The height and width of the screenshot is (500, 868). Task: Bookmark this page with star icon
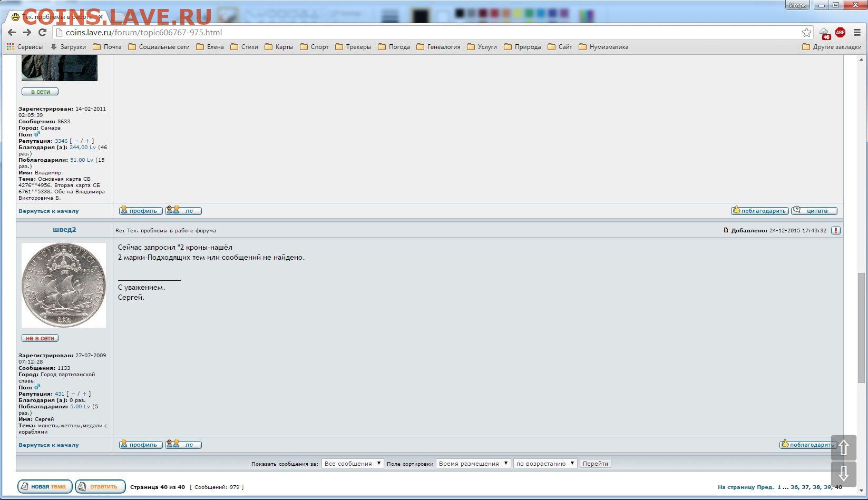806,33
